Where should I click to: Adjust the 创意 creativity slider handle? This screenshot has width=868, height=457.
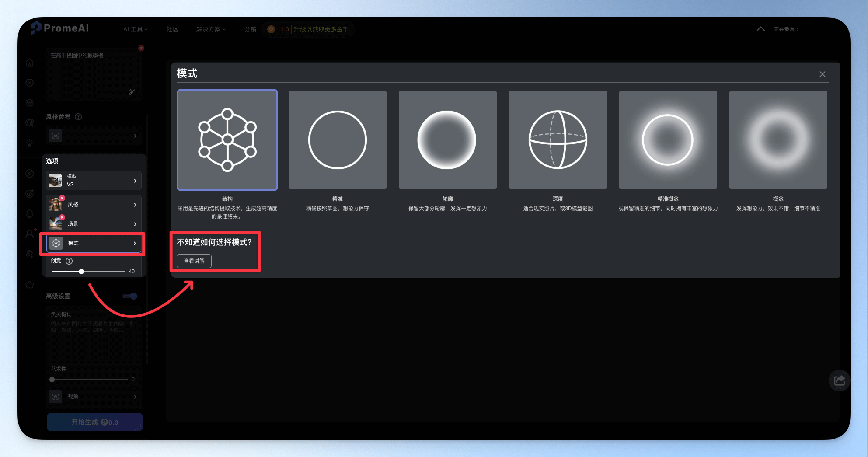point(81,272)
